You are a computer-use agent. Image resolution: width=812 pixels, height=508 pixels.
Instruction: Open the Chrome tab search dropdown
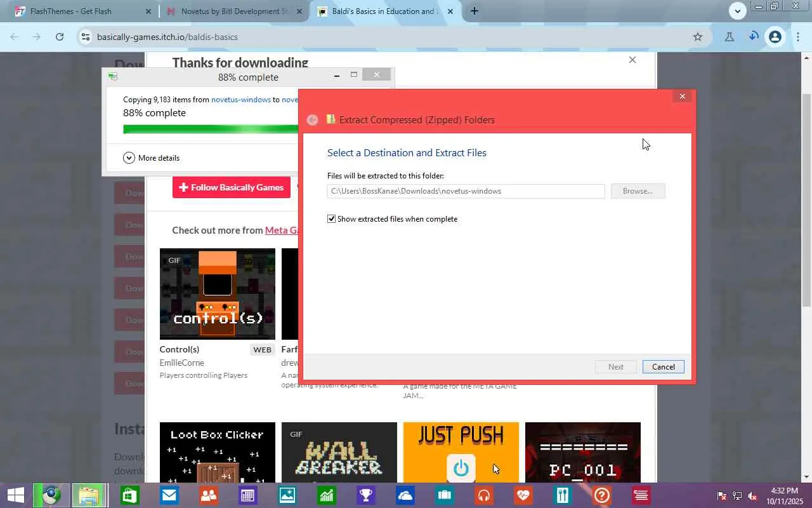[x=737, y=11]
